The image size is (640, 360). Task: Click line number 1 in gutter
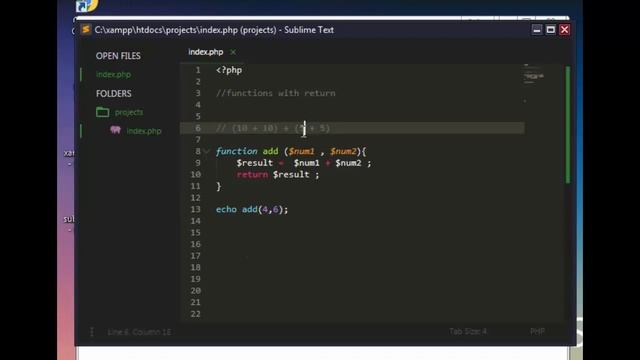(x=198, y=70)
